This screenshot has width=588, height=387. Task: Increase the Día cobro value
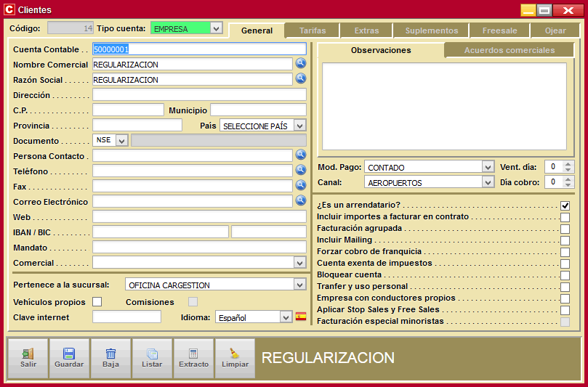(568, 179)
